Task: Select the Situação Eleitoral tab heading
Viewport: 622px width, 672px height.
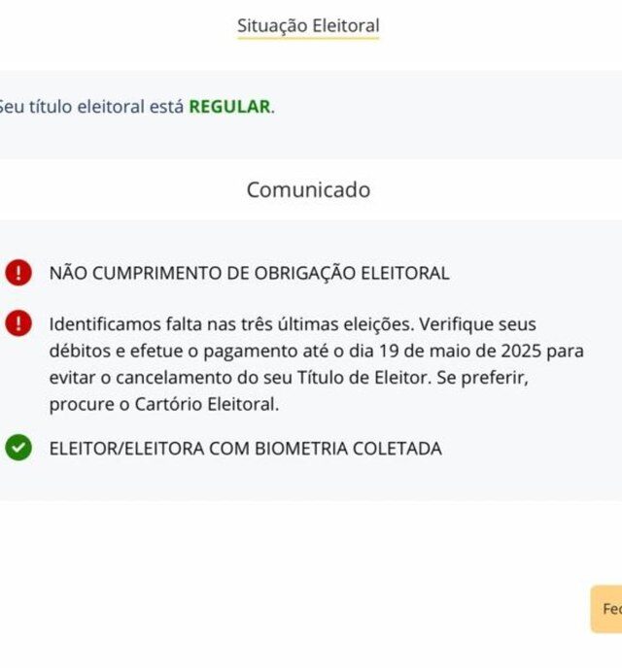Action: pyautogui.click(x=308, y=26)
